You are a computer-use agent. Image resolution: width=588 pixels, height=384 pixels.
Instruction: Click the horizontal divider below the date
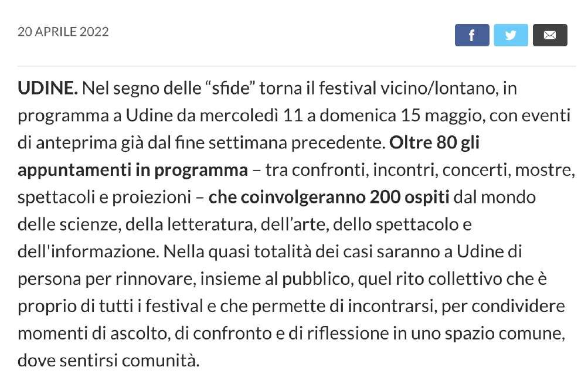click(297, 66)
